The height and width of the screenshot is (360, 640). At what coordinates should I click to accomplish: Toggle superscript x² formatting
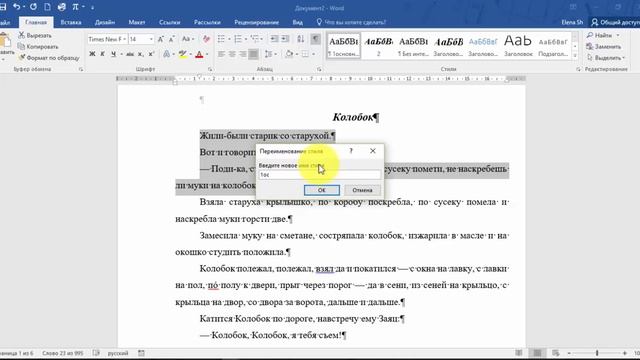click(x=151, y=54)
